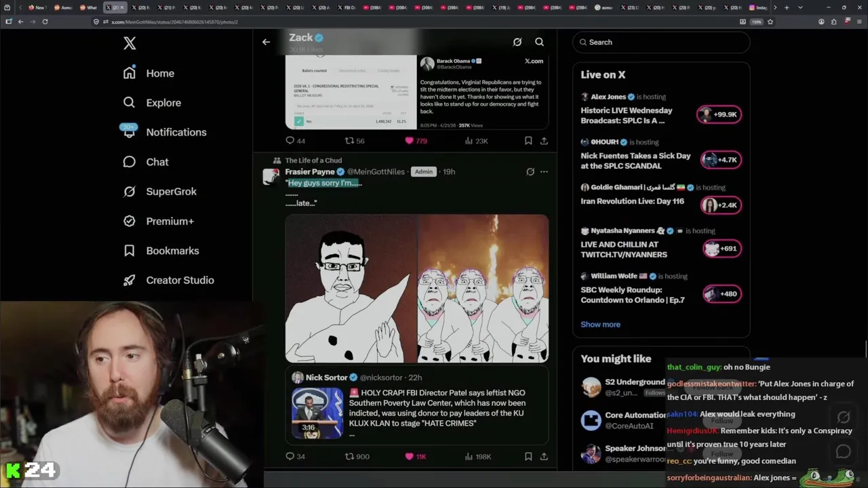Image resolution: width=868 pixels, height=488 pixels.
Task: Click Show more under Live on X
Action: 600,325
